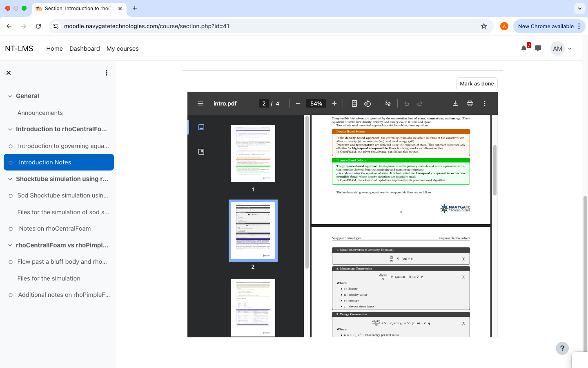The height and width of the screenshot is (368, 588).
Task: Click the PDF zoom in plus icon
Action: point(334,103)
